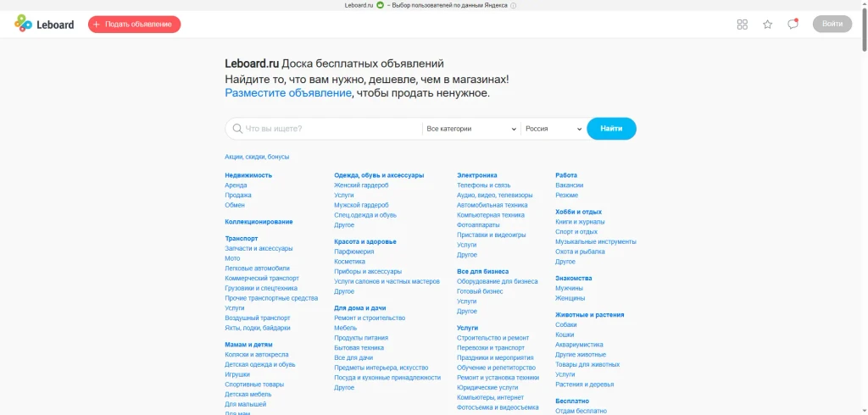The image size is (868, 415).
Task: Open the Хобби и отдых category heading
Action: click(x=578, y=212)
